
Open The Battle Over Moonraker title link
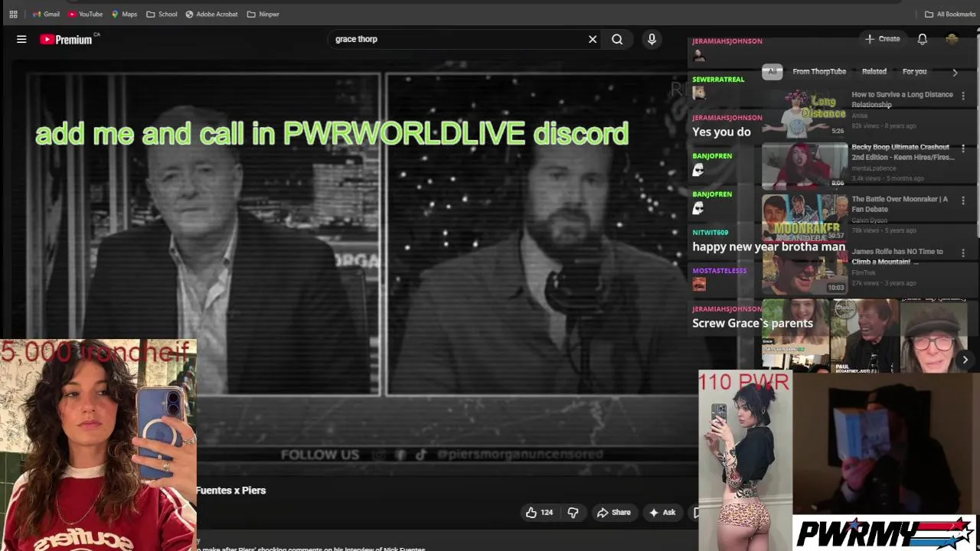900,204
